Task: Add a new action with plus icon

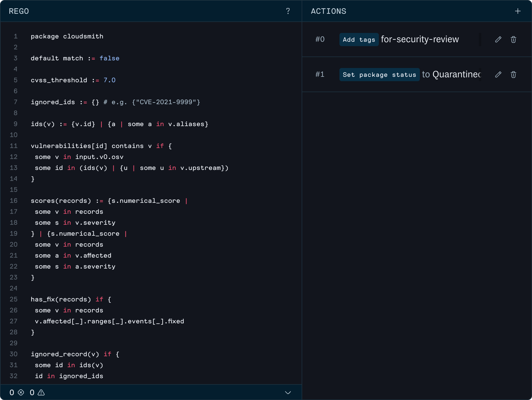Action: [x=518, y=11]
